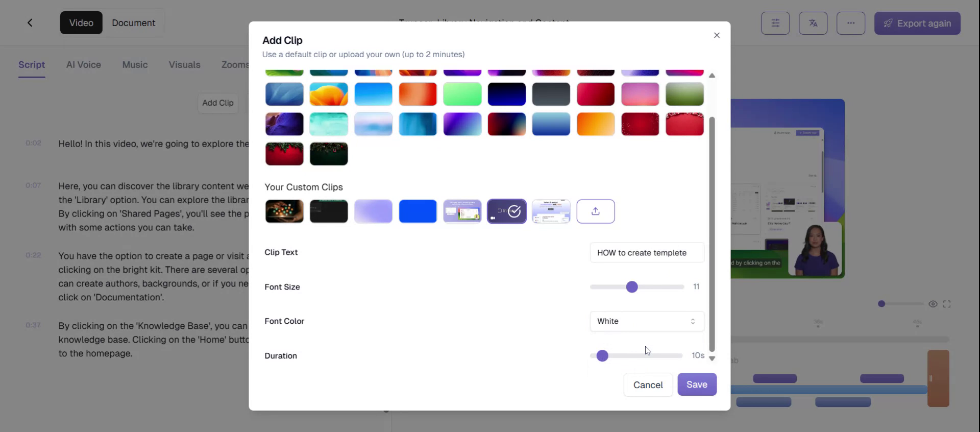
Task: Choose the red holly Christmas background
Action: coord(284,154)
